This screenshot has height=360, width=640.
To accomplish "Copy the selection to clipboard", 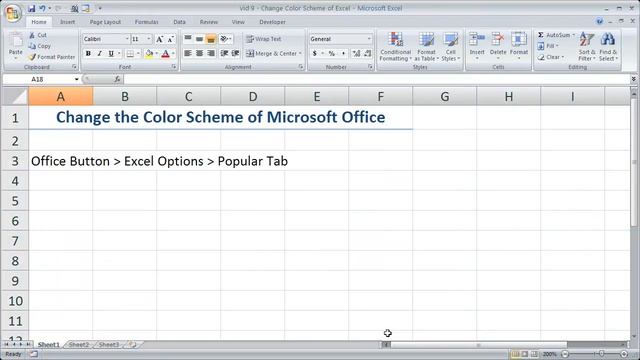I will tap(40, 46).
